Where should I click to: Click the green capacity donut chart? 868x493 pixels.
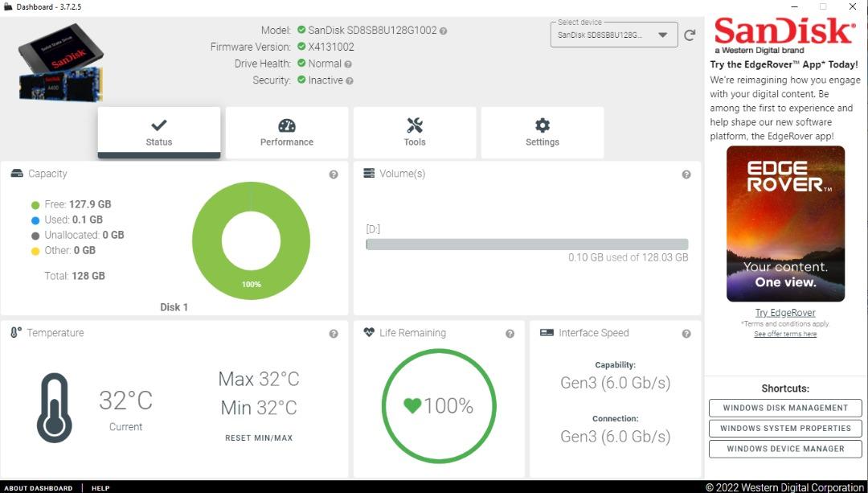coord(251,241)
